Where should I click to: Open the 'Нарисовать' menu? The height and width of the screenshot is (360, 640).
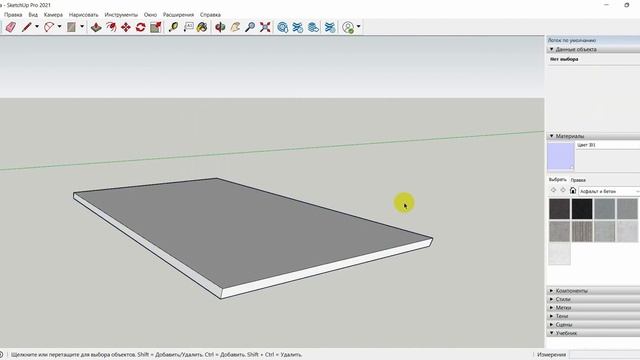83,15
